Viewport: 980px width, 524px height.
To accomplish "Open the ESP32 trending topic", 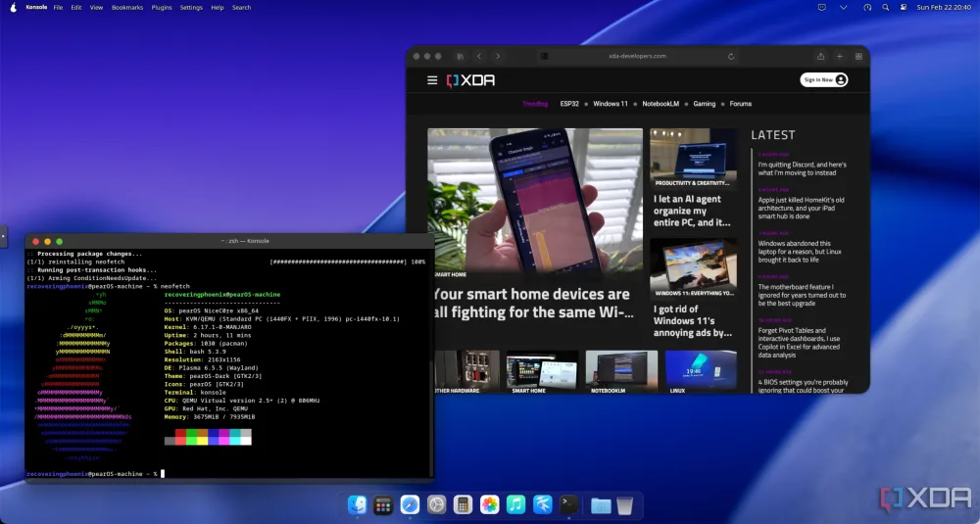I will [x=569, y=104].
